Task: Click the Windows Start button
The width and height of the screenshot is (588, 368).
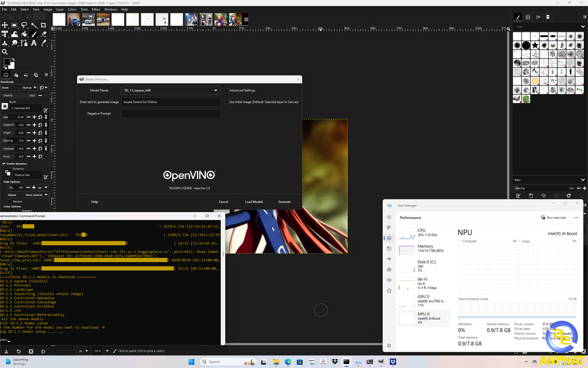Action: click(191, 362)
